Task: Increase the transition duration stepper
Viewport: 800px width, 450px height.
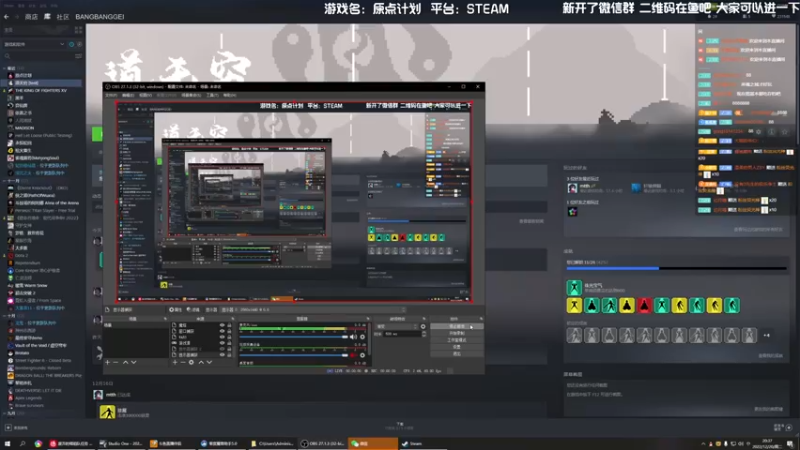Action: pyautogui.click(x=424, y=332)
